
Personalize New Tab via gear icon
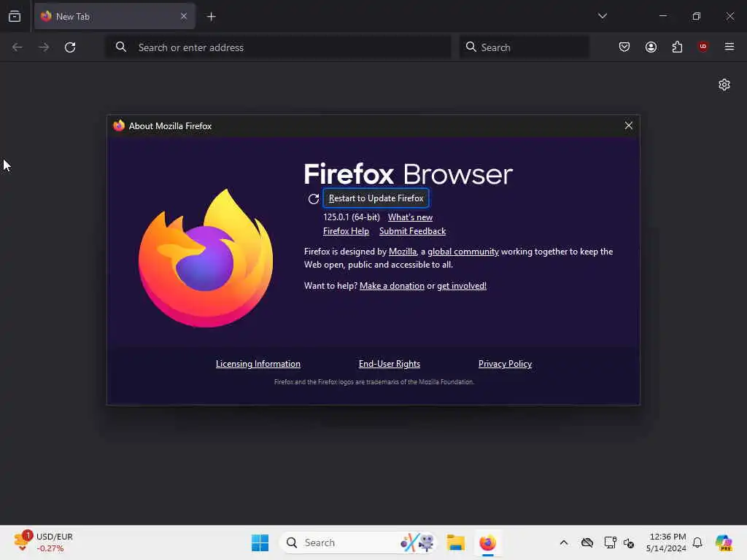tap(724, 85)
